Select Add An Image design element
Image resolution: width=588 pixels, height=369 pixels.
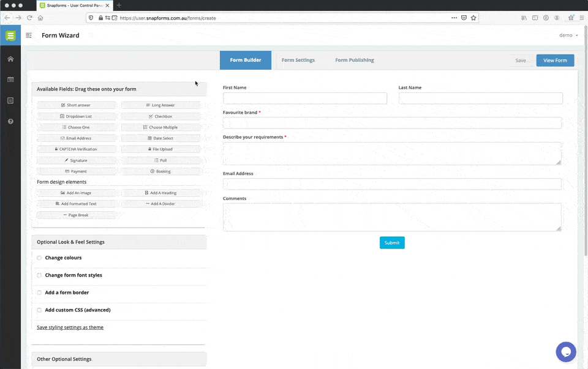click(76, 193)
